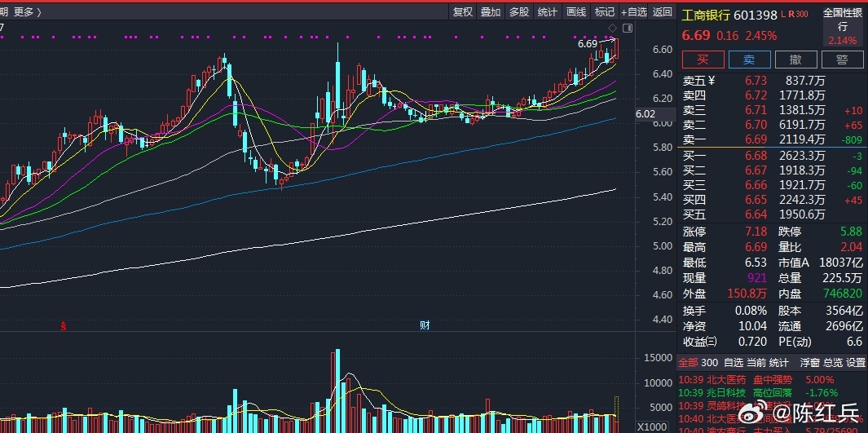Click the 内盘 value 746820

pyautogui.click(x=843, y=294)
